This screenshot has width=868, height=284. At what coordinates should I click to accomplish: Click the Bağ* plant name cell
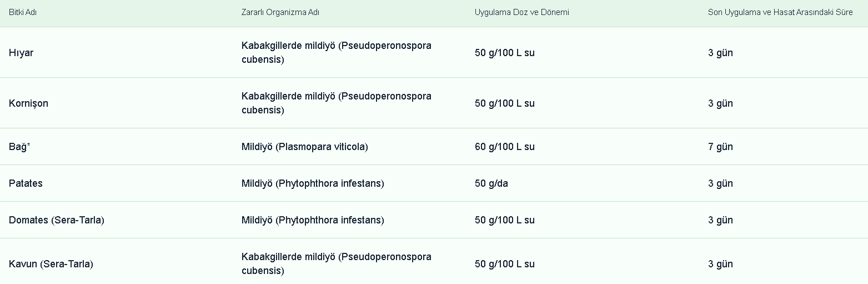coord(19,147)
